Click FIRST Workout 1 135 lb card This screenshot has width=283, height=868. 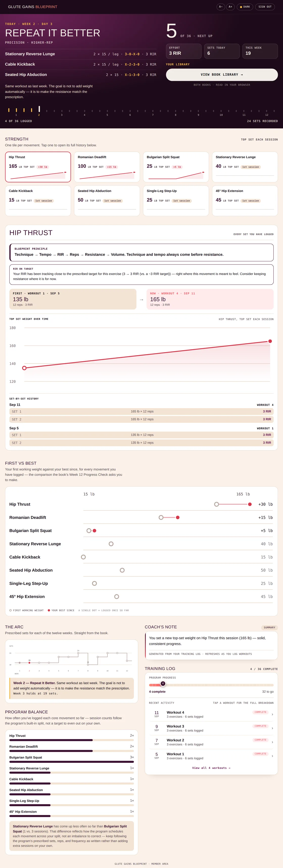73,299
